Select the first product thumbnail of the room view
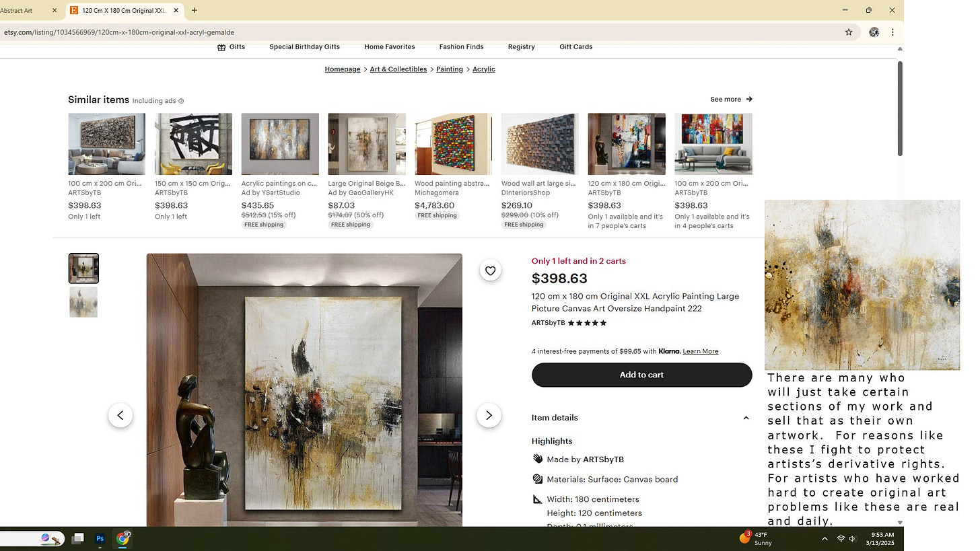This screenshot has width=980, height=551. [x=83, y=268]
